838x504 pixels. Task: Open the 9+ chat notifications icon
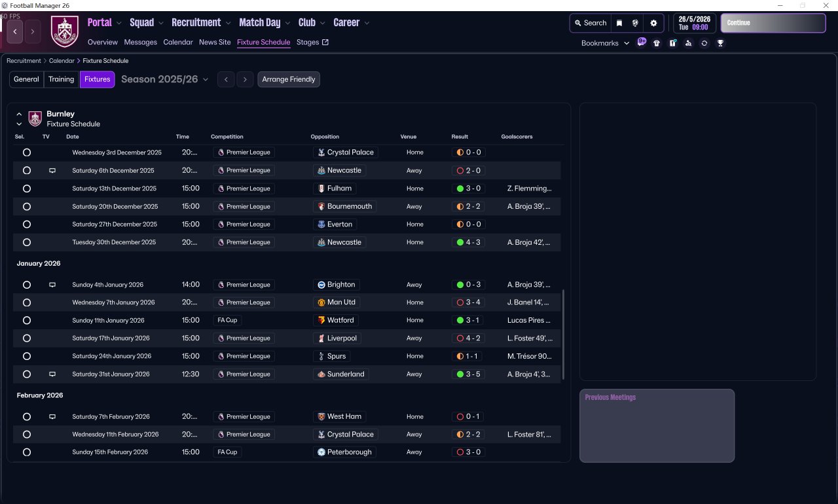pyautogui.click(x=642, y=43)
